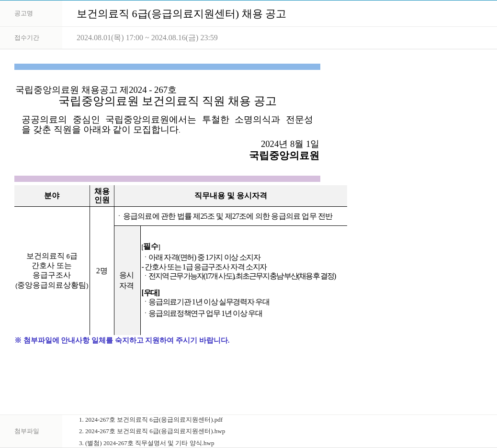Click the [필수] heading
497x448 pixels.
(x=151, y=246)
